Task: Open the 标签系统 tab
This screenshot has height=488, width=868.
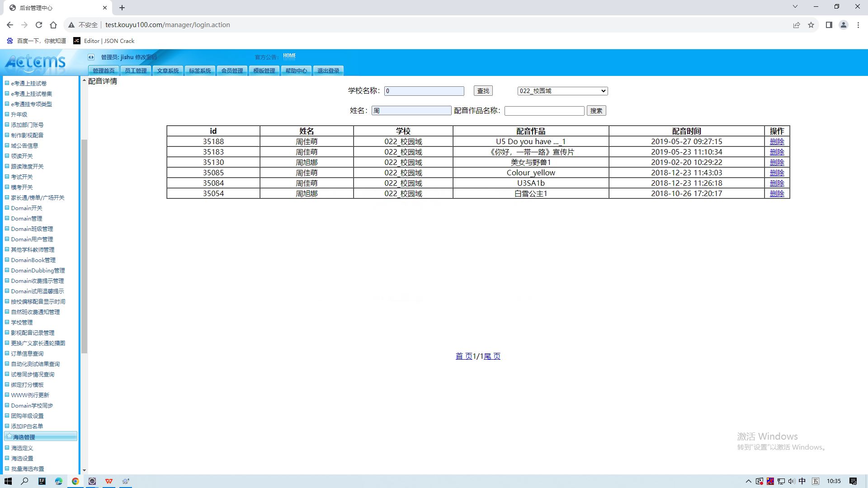Action: point(200,70)
